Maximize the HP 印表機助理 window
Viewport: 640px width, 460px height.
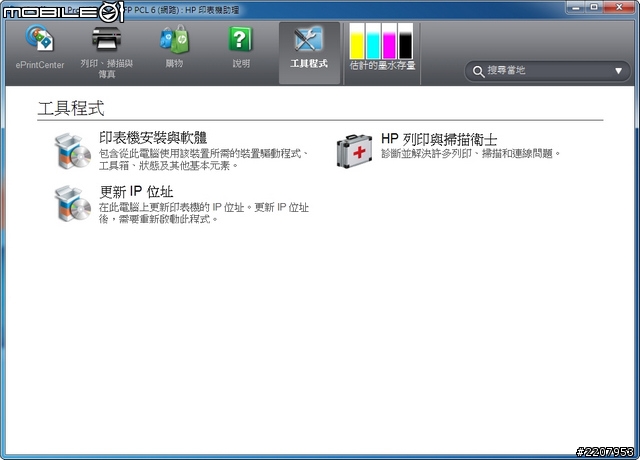coord(594,7)
